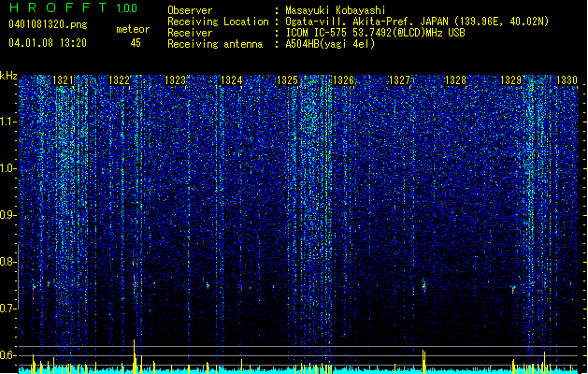Click the 1322 time marker
Image resolution: width=588 pixels, height=374 pixels.
(x=119, y=80)
